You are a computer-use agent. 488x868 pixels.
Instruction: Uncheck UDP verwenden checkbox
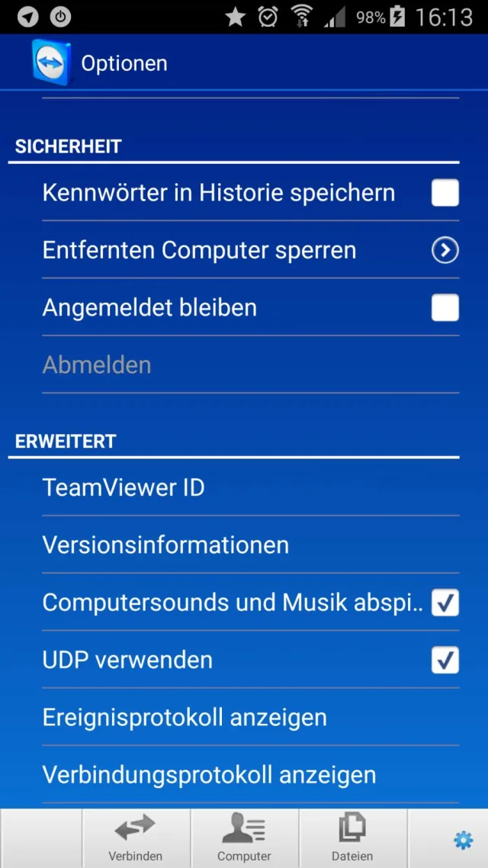445,661
